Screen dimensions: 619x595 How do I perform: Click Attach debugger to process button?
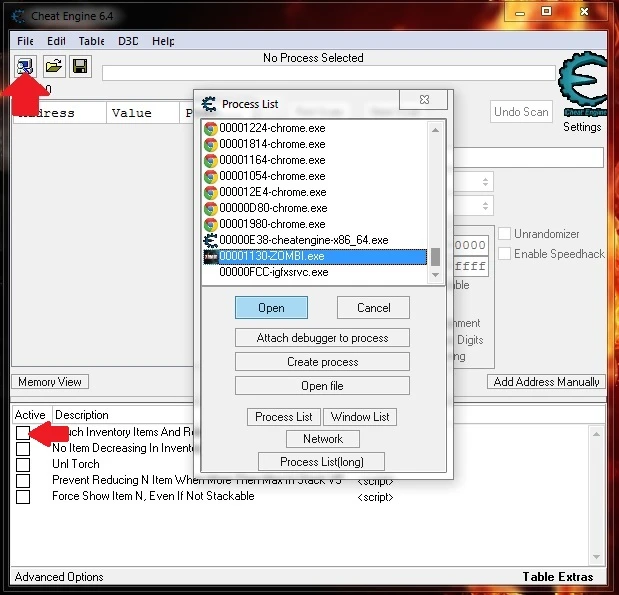pos(322,338)
